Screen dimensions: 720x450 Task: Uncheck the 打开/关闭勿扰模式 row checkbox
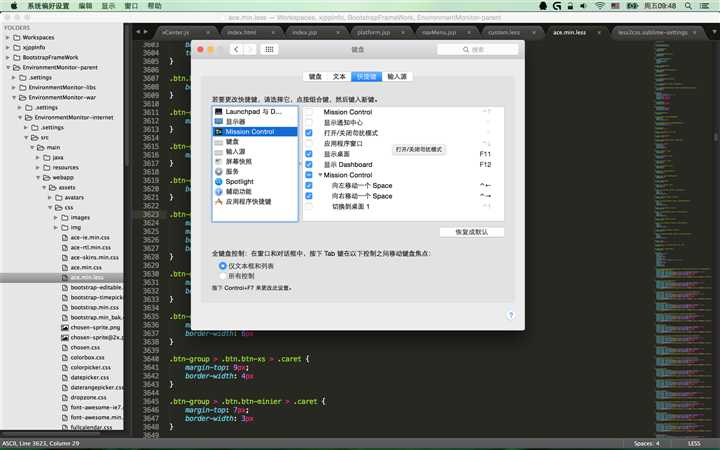click(309, 133)
